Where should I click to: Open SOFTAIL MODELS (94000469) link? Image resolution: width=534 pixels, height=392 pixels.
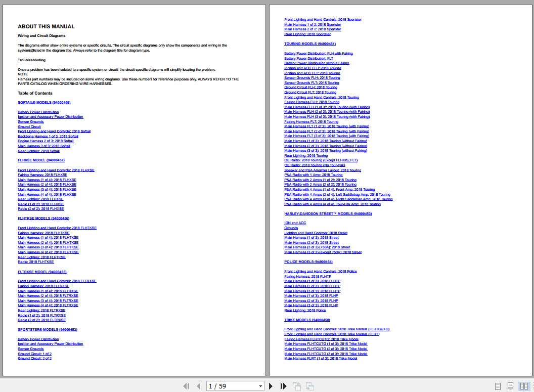click(45, 103)
